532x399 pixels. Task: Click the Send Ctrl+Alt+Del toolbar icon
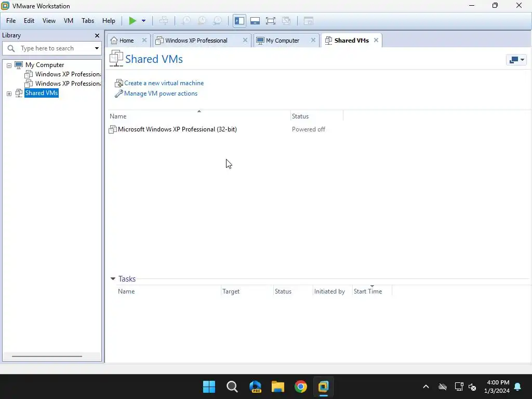164,21
